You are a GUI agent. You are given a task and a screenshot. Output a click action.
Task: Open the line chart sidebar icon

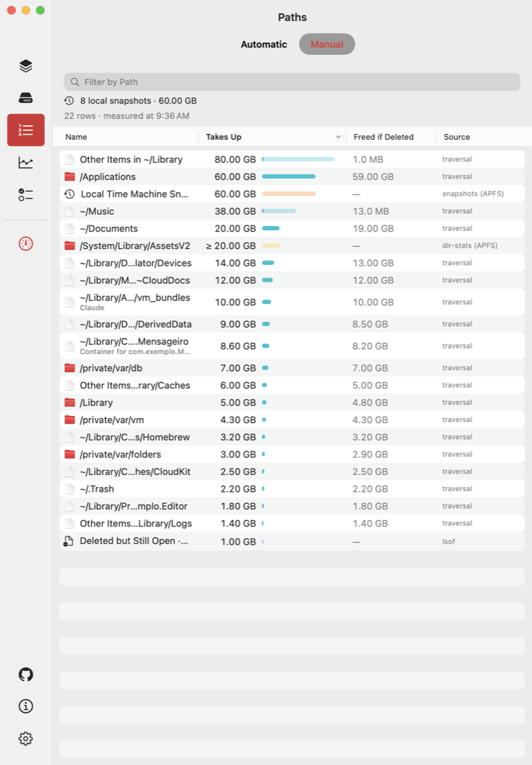click(x=26, y=163)
